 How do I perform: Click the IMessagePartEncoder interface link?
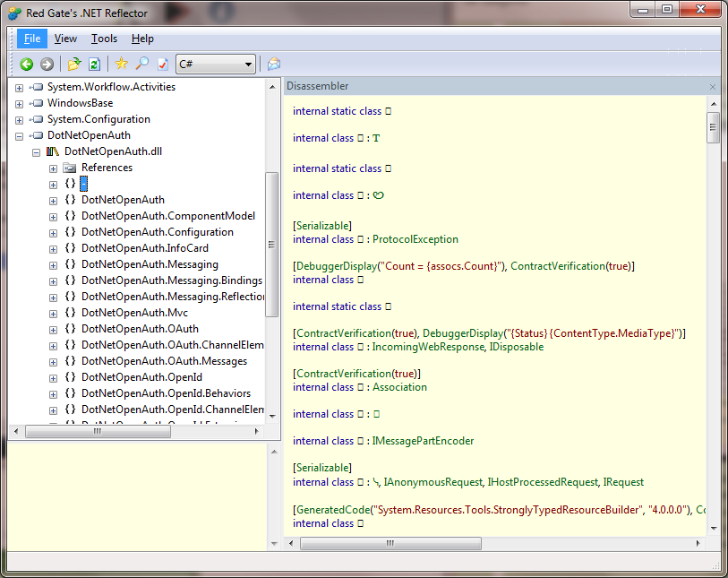coord(423,441)
